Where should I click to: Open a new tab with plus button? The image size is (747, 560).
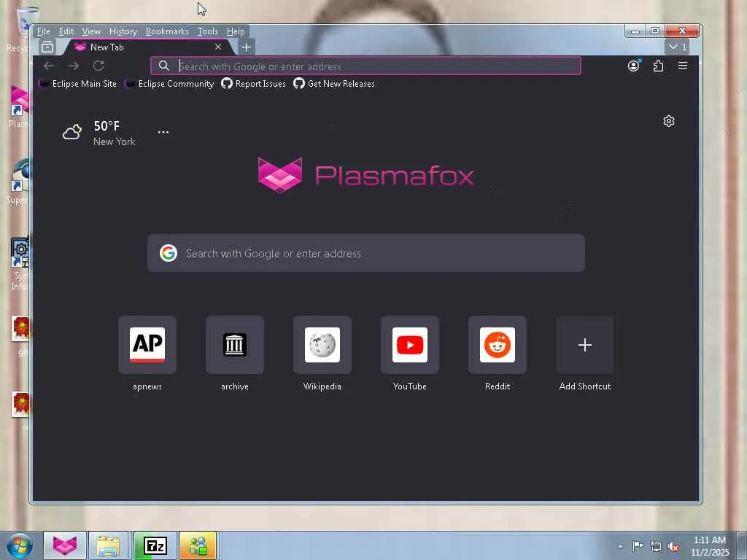point(247,47)
